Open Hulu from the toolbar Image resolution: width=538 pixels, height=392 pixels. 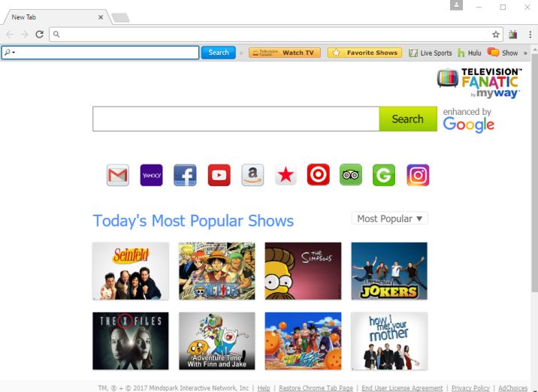pos(470,53)
